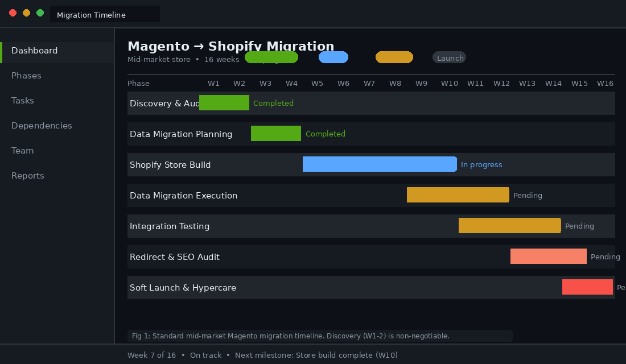Select the Redirect & SEO Audit bar

click(549, 257)
